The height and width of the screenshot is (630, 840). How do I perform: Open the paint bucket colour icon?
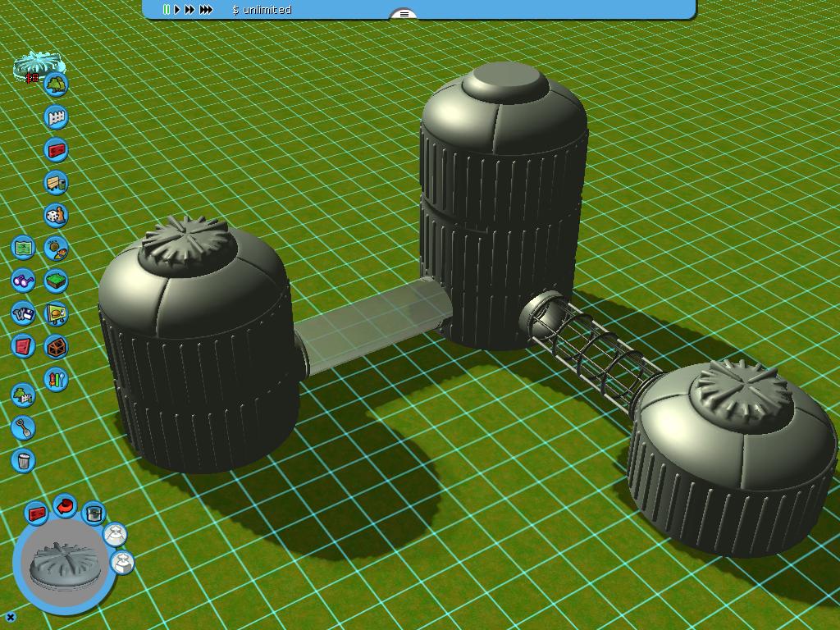click(x=94, y=514)
